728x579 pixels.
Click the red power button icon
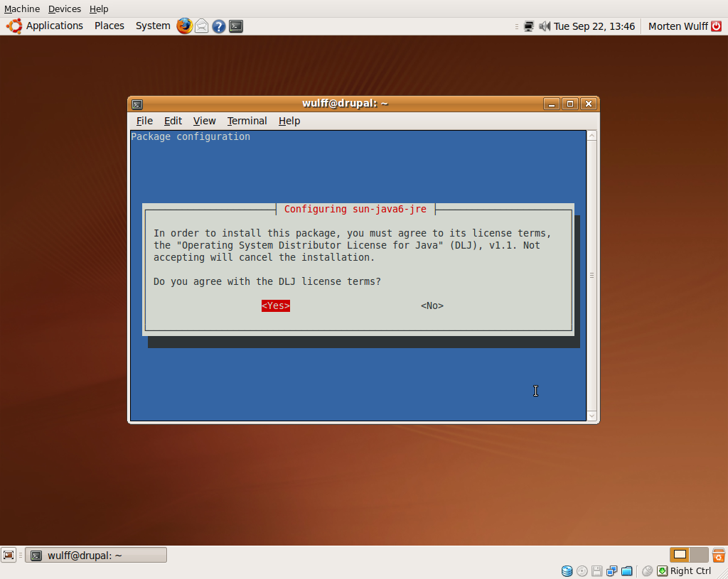coord(717,26)
